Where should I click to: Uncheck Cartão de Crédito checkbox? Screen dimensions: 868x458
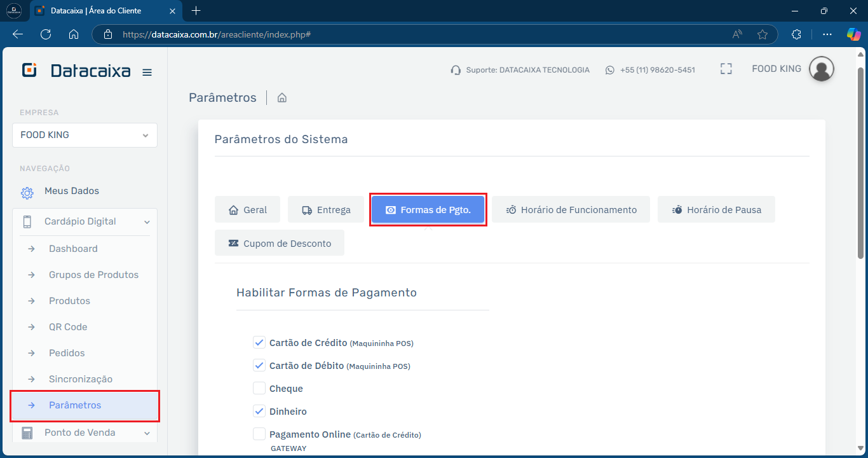[x=259, y=342]
